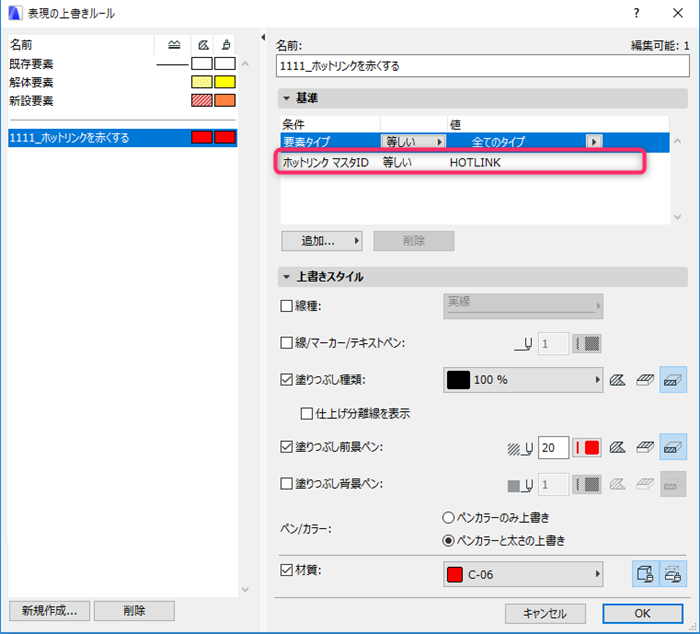Image resolution: width=700 pixels, height=634 pixels.
Task: Click the キャンセル button
Action: (x=545, y=613)
